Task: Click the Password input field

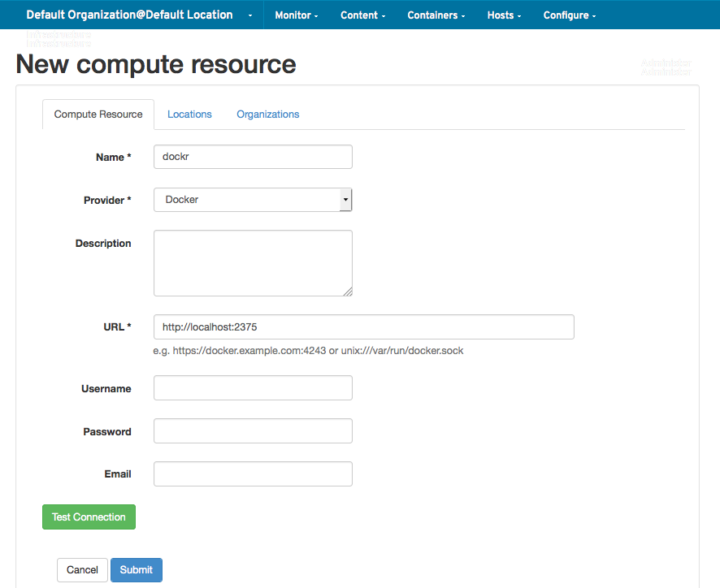Action: pyautogui.click(x=252, y=430)
